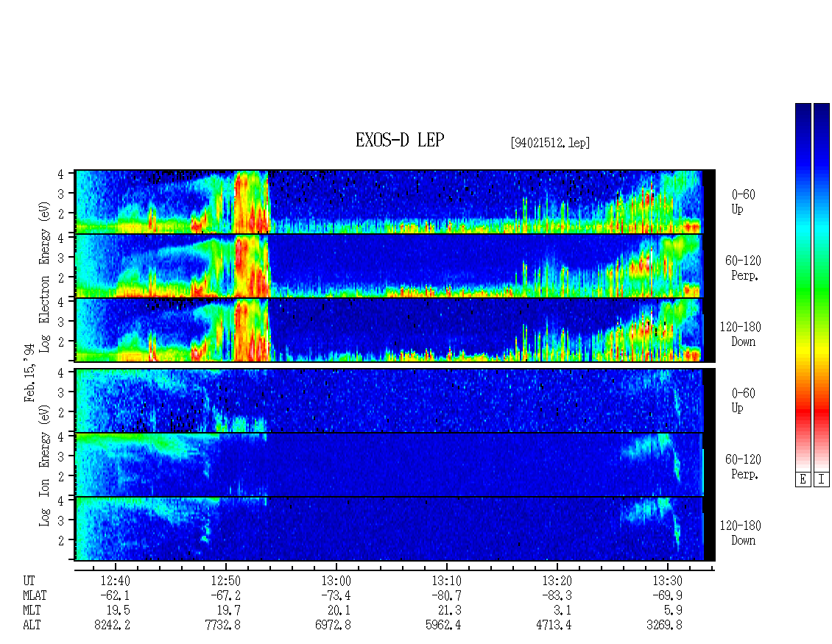Click the ALT row label
832x644 pixels.
click(32, 626)
